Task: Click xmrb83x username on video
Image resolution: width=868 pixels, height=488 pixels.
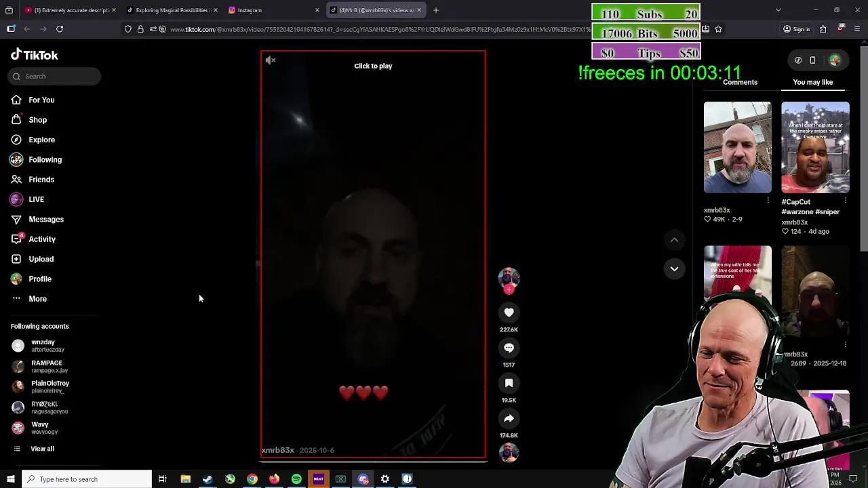Action: coord(278,450)
